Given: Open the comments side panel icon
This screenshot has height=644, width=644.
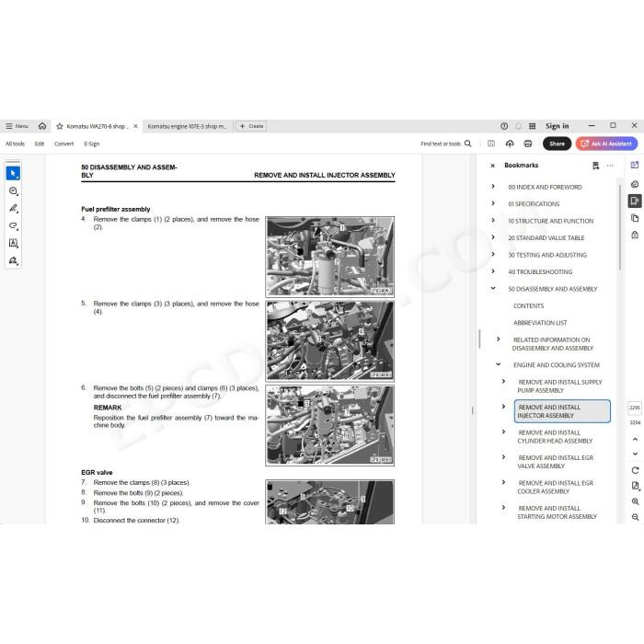Looking at the screenshot, I should 635,184.
